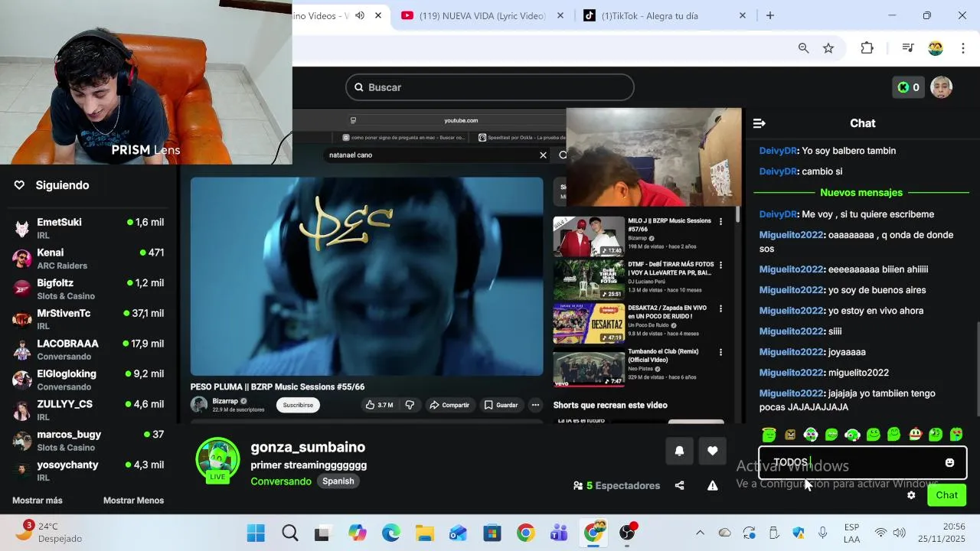Click the notification bell icon for gonza_sumbaino

coord(679,451)
